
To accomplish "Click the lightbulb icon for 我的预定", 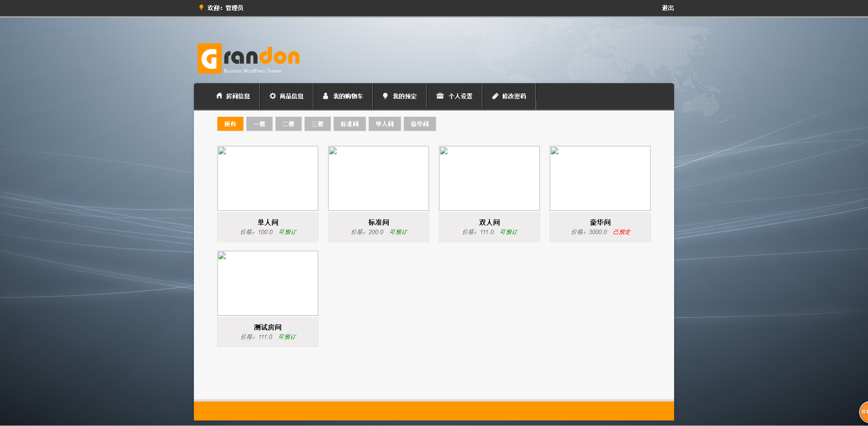I will pos(385,96).
